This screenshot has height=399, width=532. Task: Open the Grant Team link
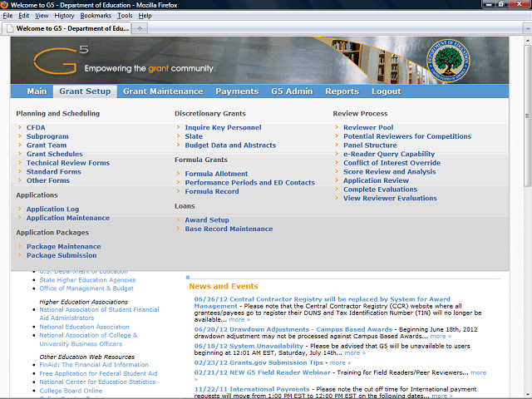47,145
